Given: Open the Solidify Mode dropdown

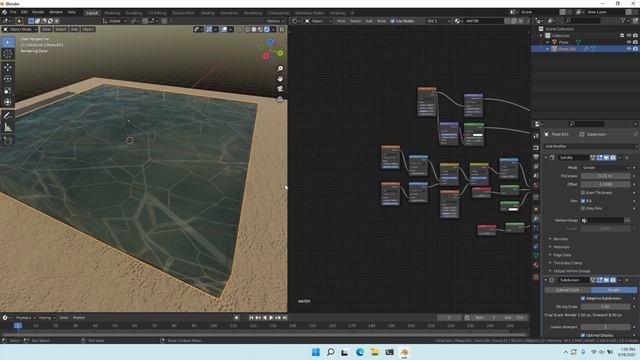Looking at the screenshot, I should click(606, 168).
